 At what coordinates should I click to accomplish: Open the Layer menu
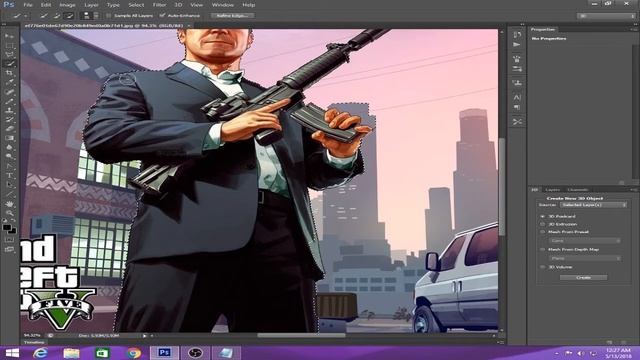[x=91, y=5]
